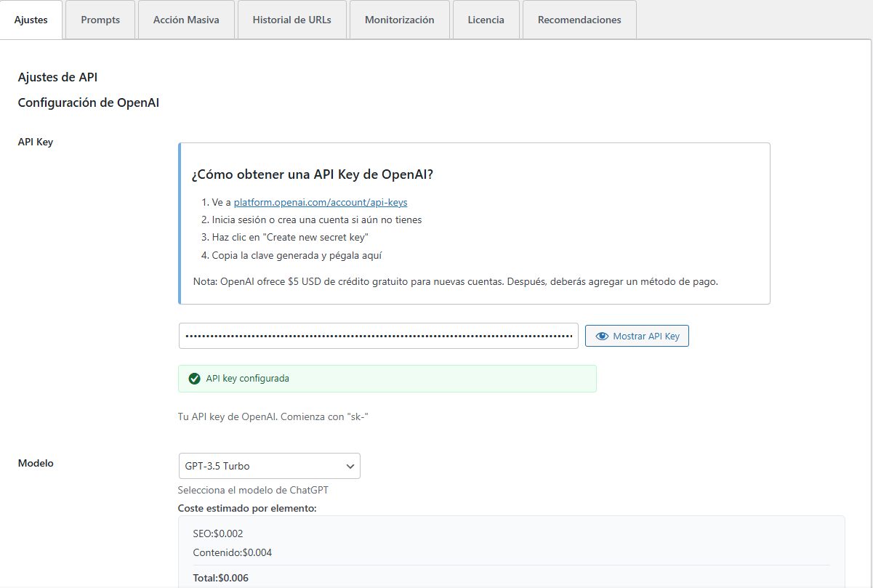Select the Monitorización tab
Image resolution: width=873 pixels, height=588 pixels.
pyautogui.click(x=399, y=20)
